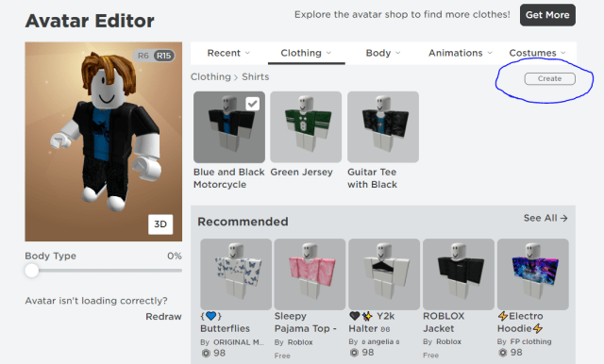Open the Animations tab
Viewport: 604px width, 364px height.
coord(460,53)
